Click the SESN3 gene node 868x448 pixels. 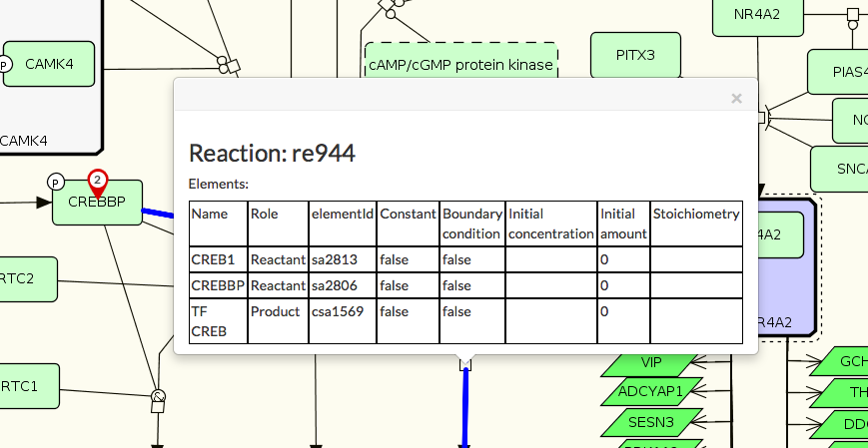click(651, 422)
